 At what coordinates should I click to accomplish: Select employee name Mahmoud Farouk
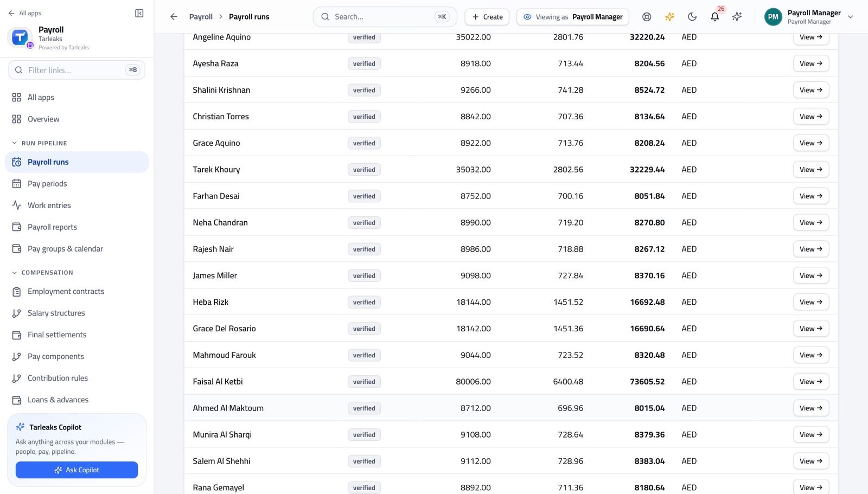(x=224, y=355)
